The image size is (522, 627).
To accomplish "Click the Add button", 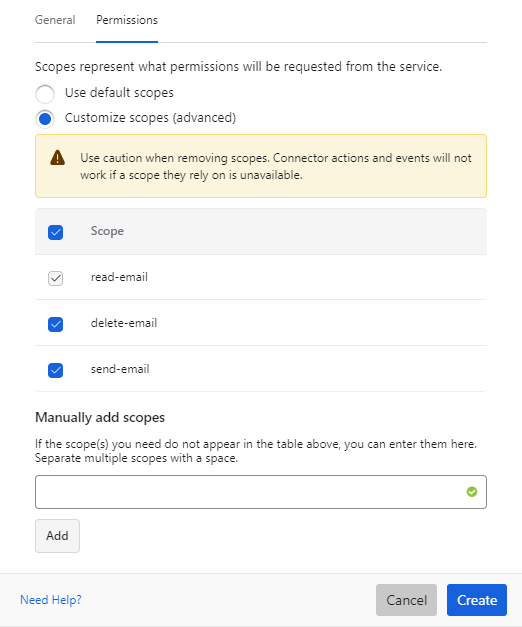I will coord(57,536).
